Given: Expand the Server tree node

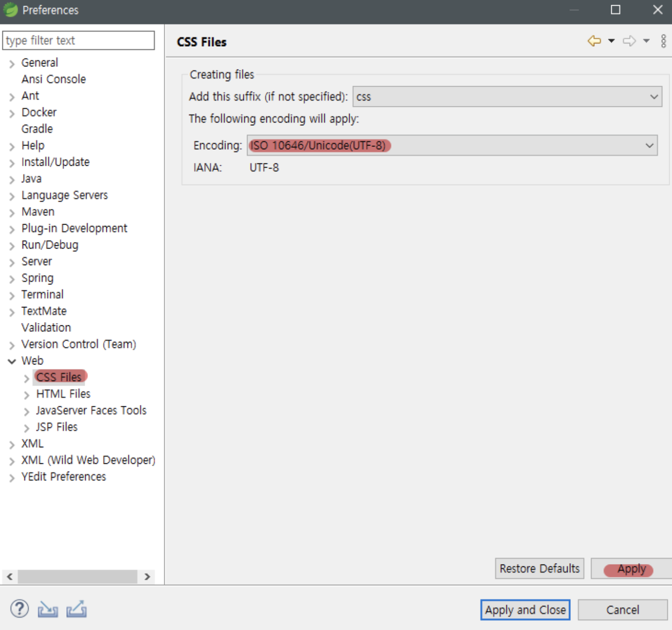Looking at the screenshot, I should 12,262.
